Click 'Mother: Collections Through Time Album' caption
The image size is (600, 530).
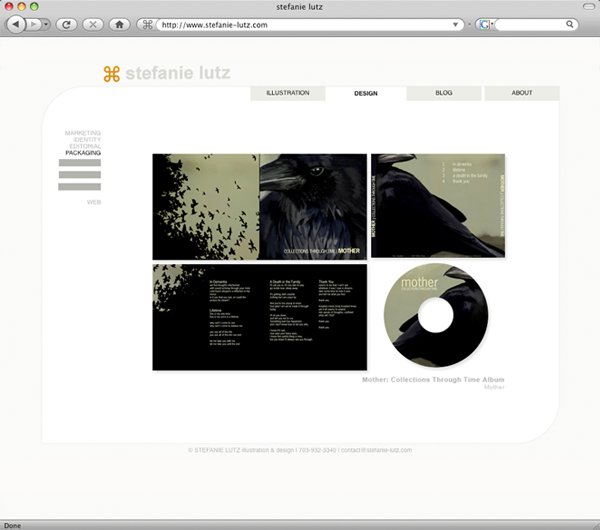tap(433, 380)
